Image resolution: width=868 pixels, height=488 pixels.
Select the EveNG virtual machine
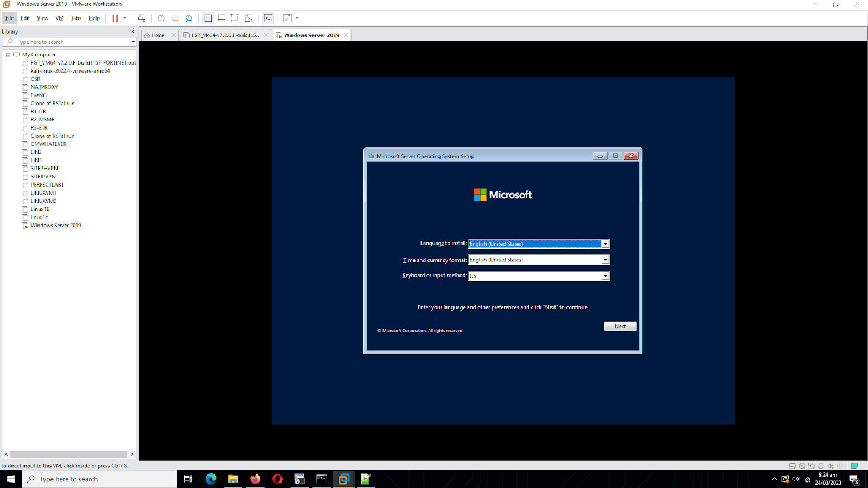pyautogui.click(x=39, y=95)
